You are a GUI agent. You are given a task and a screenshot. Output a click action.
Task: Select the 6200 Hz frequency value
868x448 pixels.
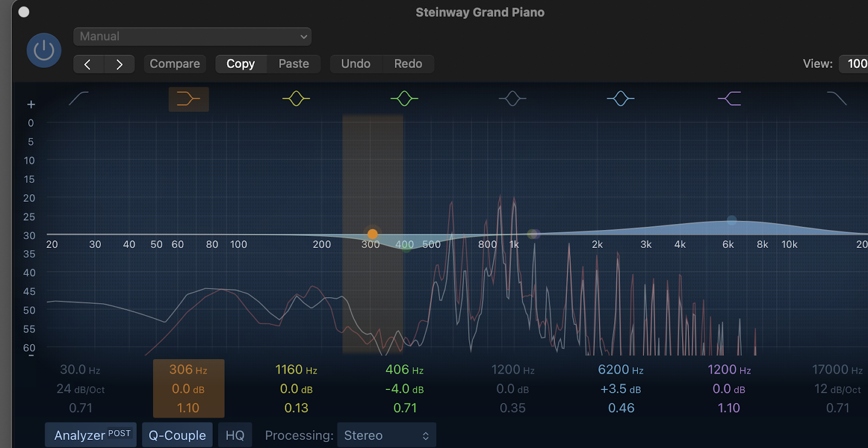click(x=621, y=370)
